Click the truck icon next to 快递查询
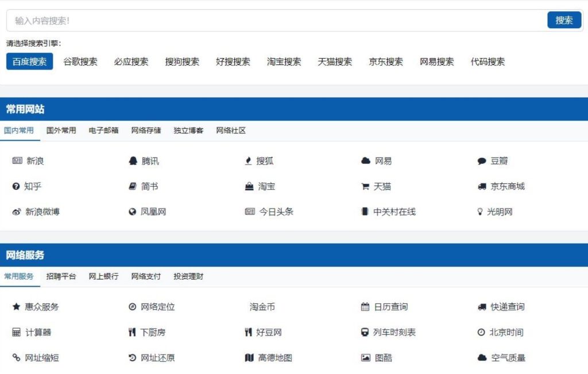588x374 pixels. tap(482, 307)
